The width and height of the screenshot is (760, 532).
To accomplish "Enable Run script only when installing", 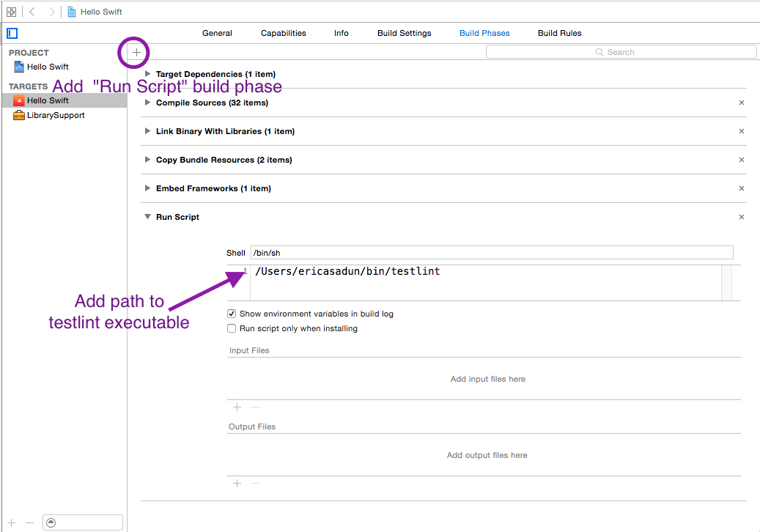I will click(232, 328).
